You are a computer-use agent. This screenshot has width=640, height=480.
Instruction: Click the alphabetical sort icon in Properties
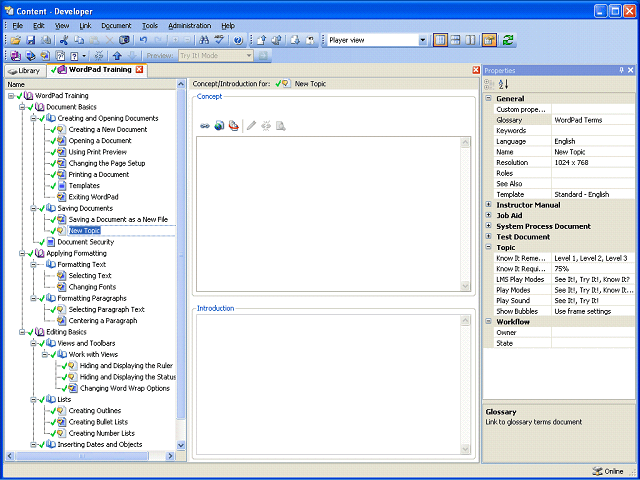504,84
